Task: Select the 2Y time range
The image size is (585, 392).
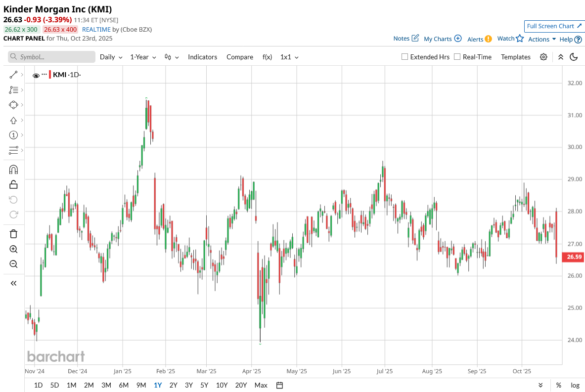Action: [x=173, y=385]
